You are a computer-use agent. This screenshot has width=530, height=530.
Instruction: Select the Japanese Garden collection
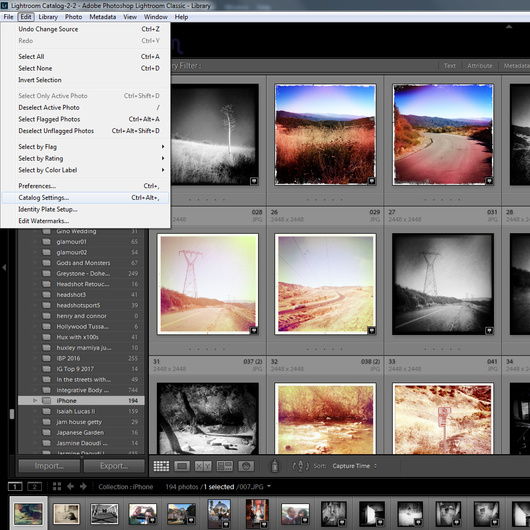[x=81, y=432]
